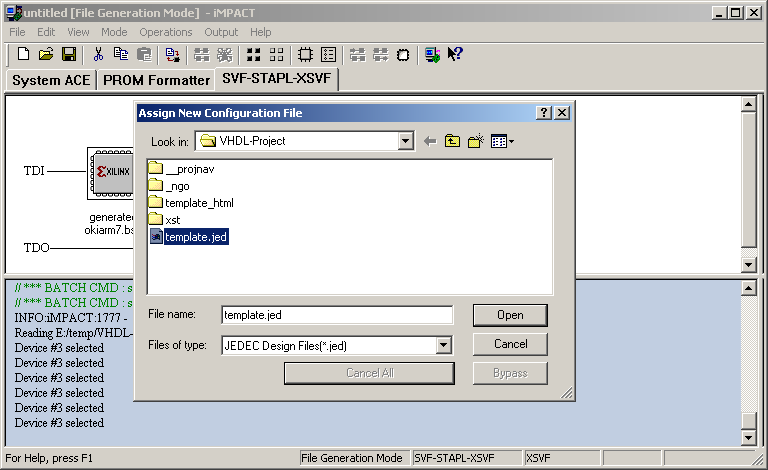Screen dimensions: 768x470
Task: Switch to the System ACE tab
Action: click(x=51, y=80)
